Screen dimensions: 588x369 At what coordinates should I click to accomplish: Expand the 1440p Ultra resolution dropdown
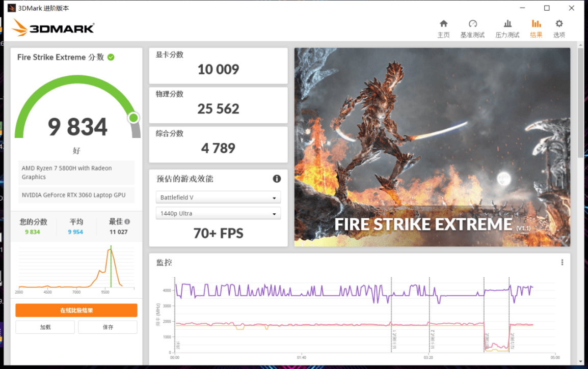(x=218, y=214)
